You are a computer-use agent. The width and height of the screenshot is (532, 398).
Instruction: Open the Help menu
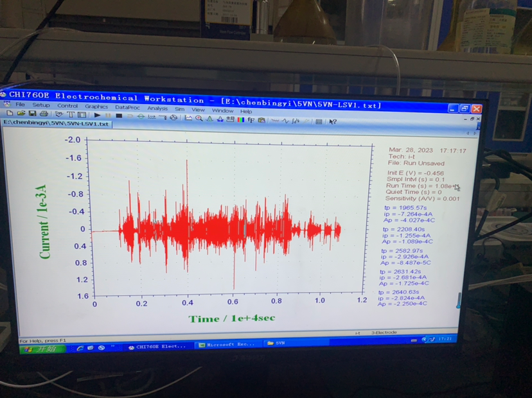[246, 111]
